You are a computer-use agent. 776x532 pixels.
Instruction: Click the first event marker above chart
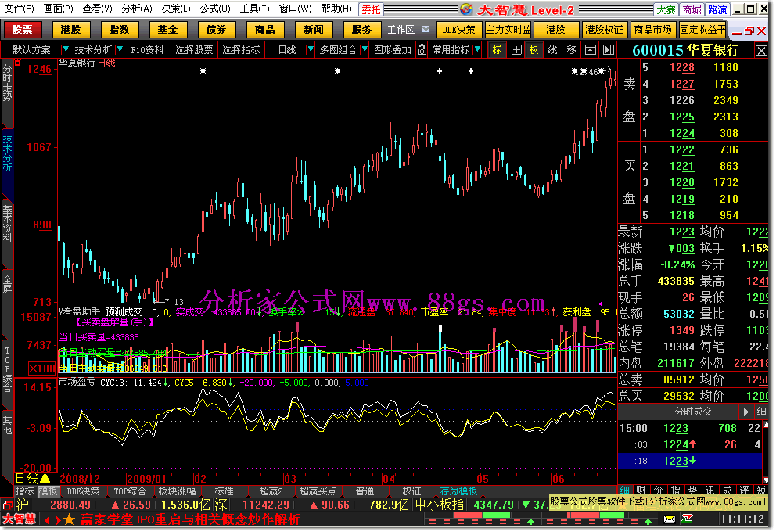[x=203, y=71]
